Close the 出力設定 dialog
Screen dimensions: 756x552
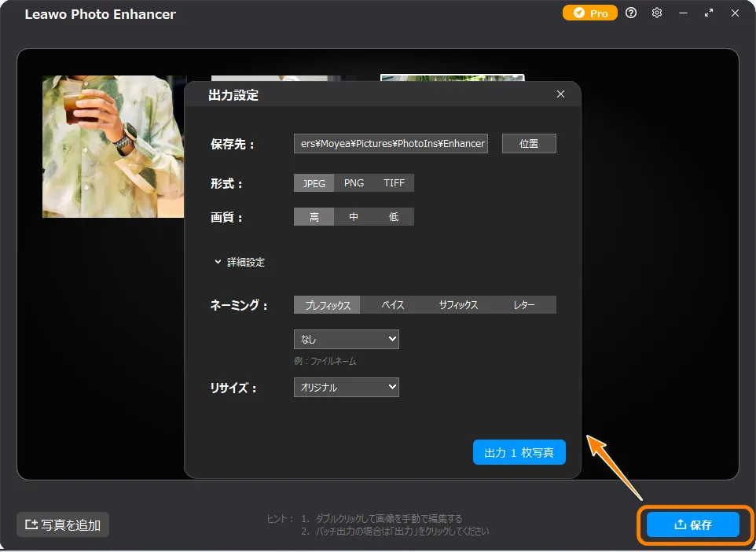pyautogui.click(x=560, y=94)
